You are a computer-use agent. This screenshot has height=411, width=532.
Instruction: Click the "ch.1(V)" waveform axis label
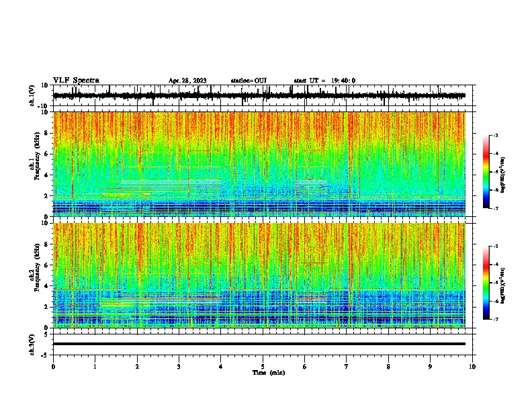pos(32,95)
